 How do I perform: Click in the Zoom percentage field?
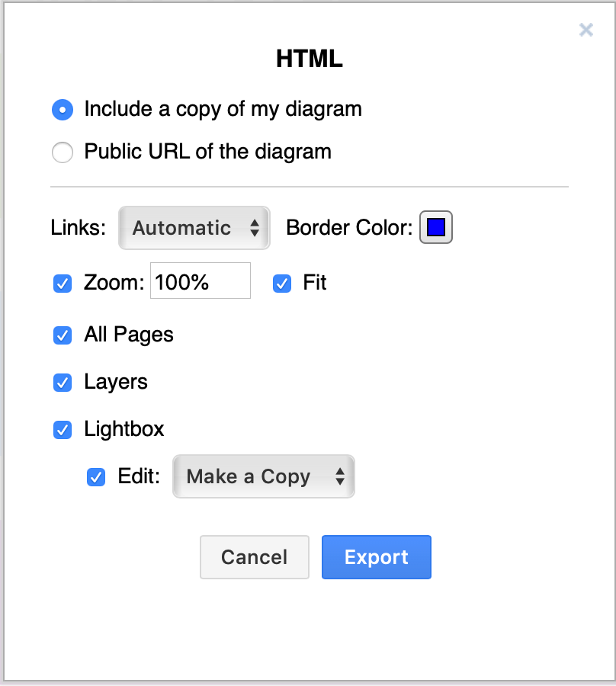200,280
